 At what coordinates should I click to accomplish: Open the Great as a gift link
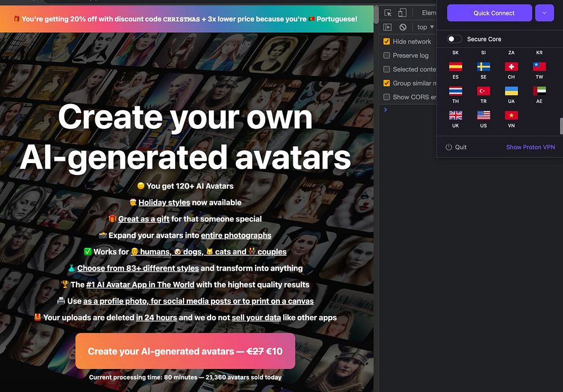pos(144,219)
